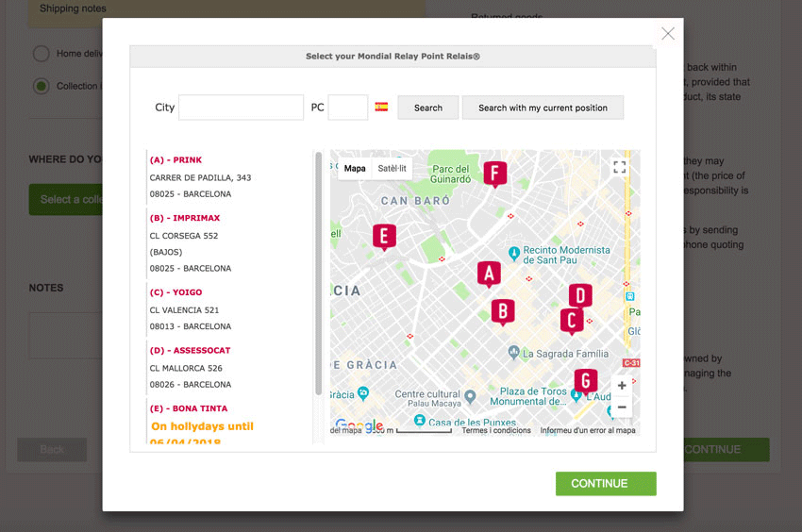Select relay point (A) - PRINK
Screen dimensions: 802x532
[x=175, y=160]
